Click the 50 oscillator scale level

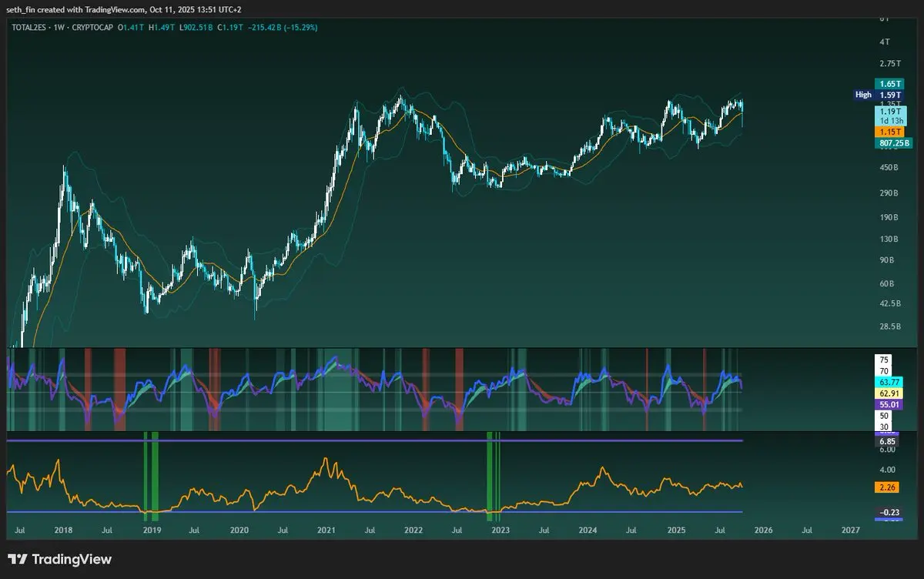point(884,416)
